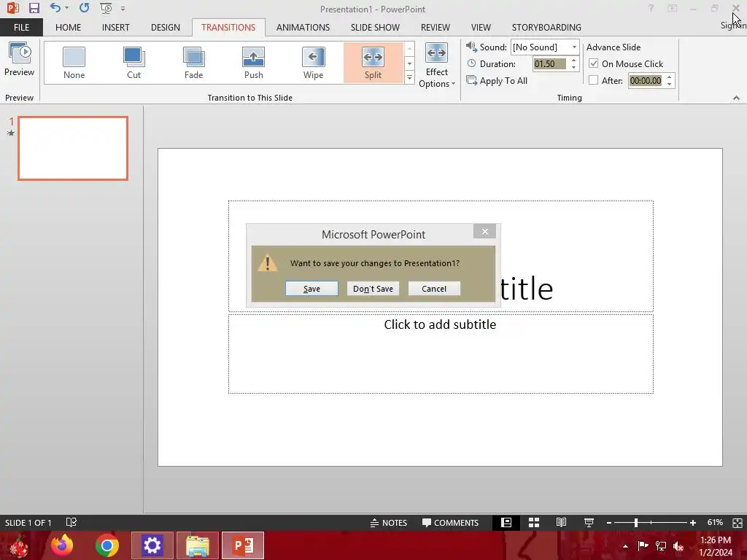The width and height of the screenshot is (747, 560).
Task: Start slideshow from beginning icon in title bar
Action: 107,8
